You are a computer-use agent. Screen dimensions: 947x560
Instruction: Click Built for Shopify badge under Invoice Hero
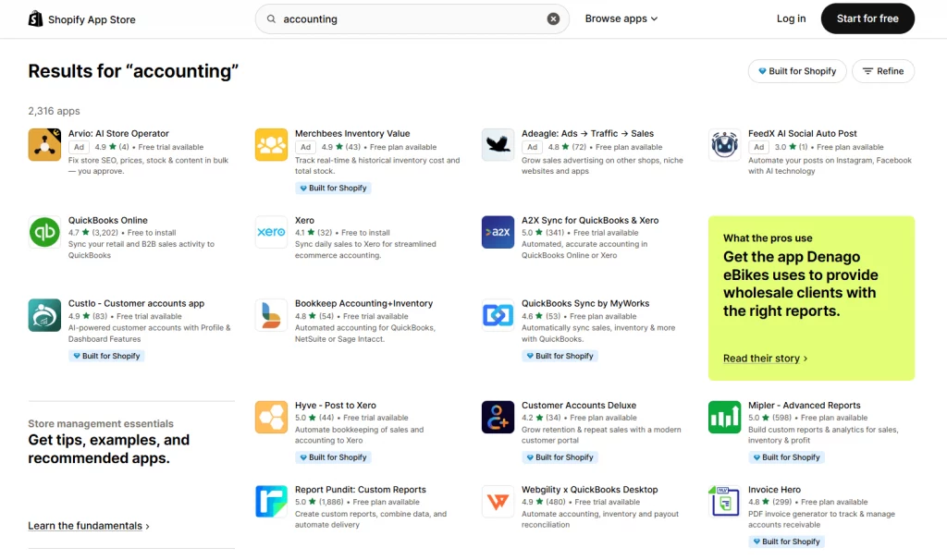pyautogui.click(x=786, y=542)
